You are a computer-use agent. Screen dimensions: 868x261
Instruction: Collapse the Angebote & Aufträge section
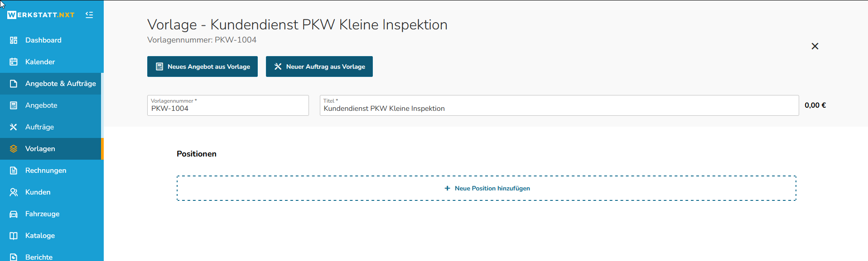[x=52, y=84]
